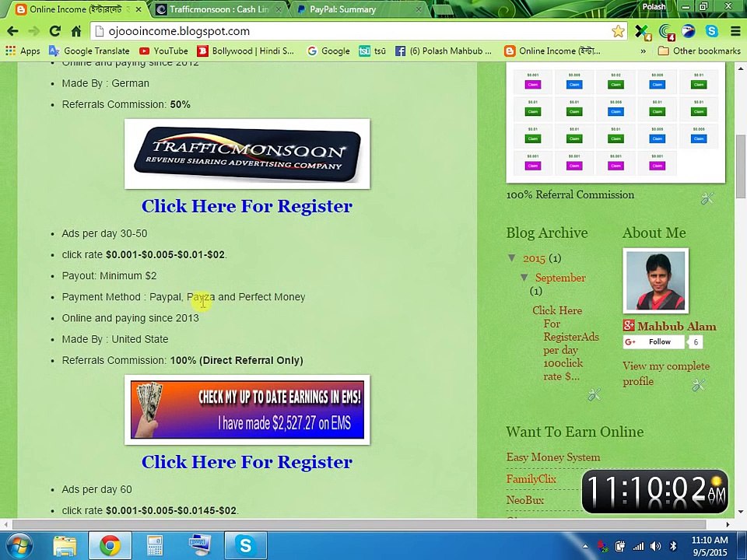Show hidden tray icons arrow
This screenshot has width=747, height=560.
(585, 546)
